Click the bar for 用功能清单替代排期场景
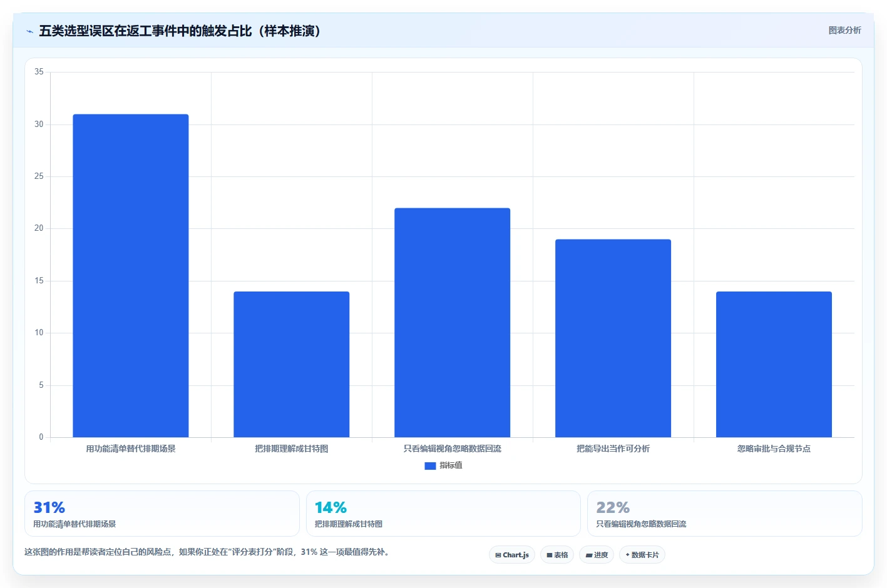This screenshot has height=588, width=887. coord(131,276)
